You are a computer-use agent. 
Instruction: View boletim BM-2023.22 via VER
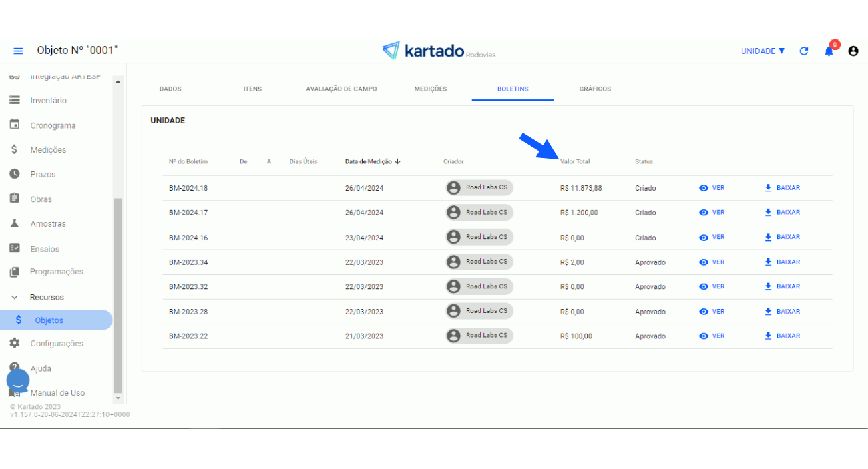click(x=712, y=336)
